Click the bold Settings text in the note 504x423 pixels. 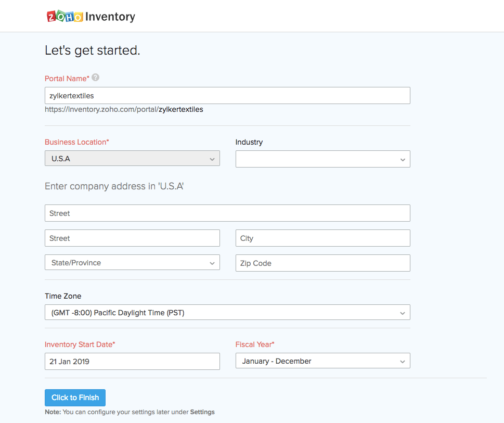(202, 412)
